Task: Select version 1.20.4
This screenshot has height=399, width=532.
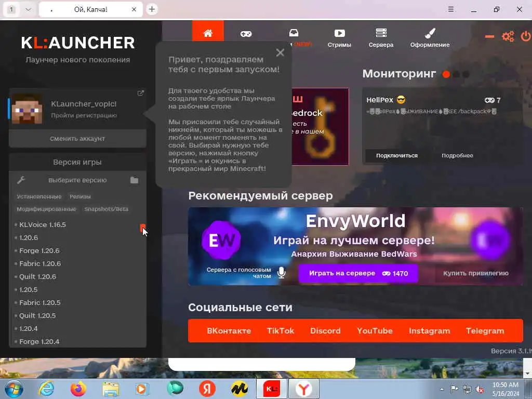Action: click(29, 328)
